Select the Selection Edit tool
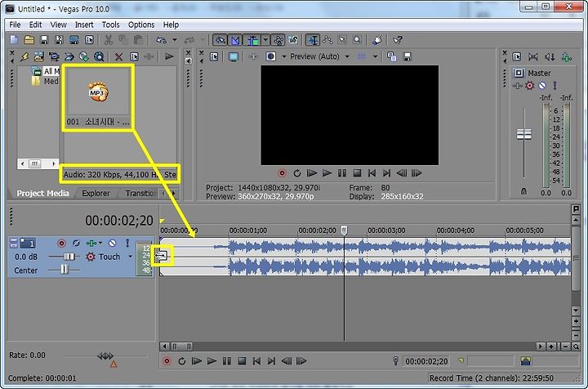588x389 pixels. 342,40
